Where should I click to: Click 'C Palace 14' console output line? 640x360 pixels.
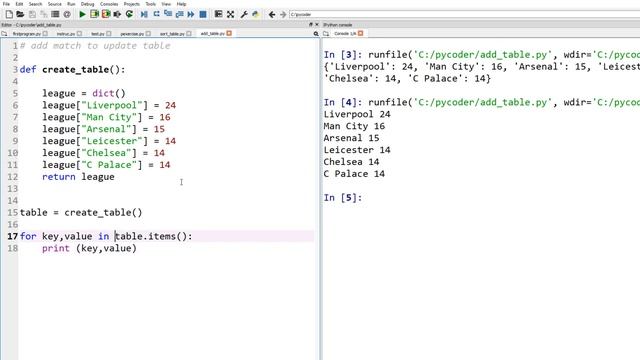[354, 174]
